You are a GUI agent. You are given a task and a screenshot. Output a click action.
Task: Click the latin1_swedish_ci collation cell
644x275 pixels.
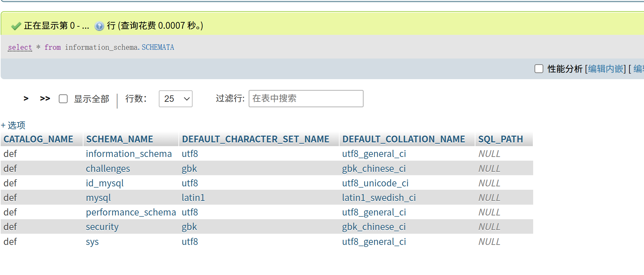point(379,198)
